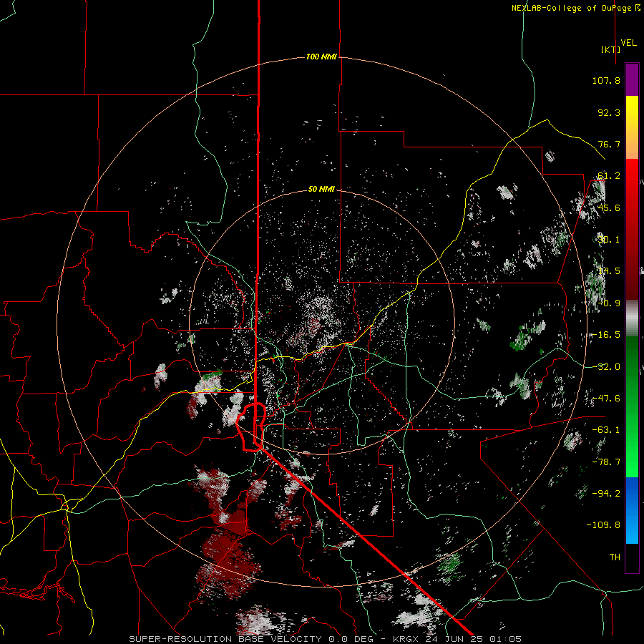The height and width of the screenshot is (644, 644).
Task: Click the 100 NMI range ring label
Action: tap(321, 57)
